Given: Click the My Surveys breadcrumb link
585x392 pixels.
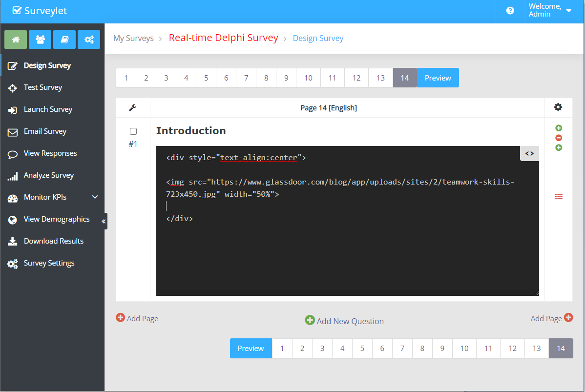Looking at the screenshot, I should coord(133,39).
